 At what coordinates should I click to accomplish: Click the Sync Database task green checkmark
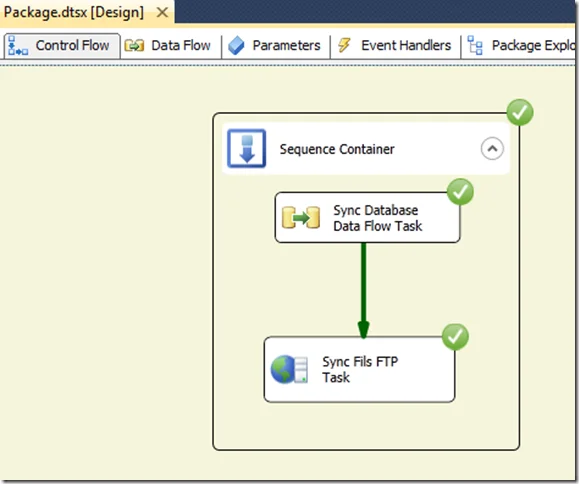(460, 192)
